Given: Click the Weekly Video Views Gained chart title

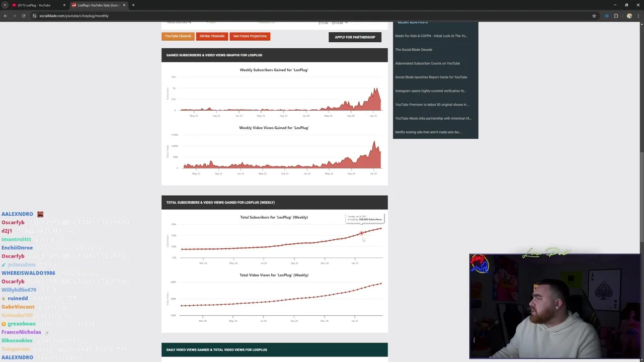Looking at the screenshot, I should click(x=274, y=128).
